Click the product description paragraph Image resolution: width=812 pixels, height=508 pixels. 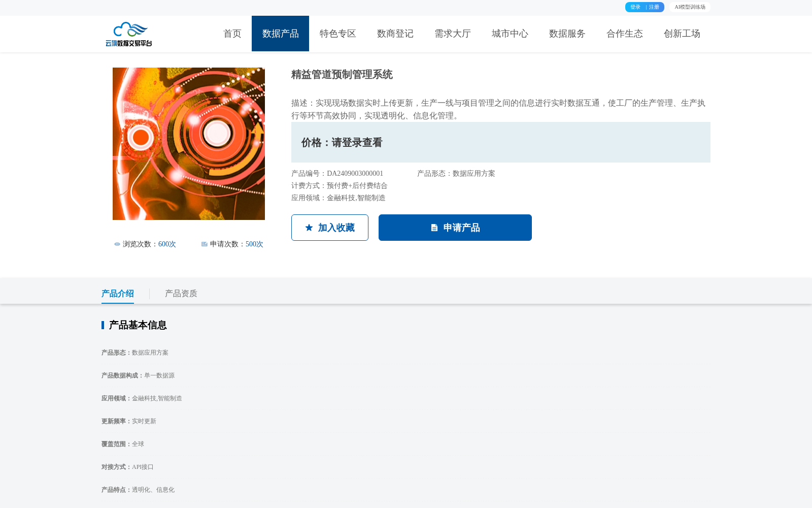coord(498,109)
